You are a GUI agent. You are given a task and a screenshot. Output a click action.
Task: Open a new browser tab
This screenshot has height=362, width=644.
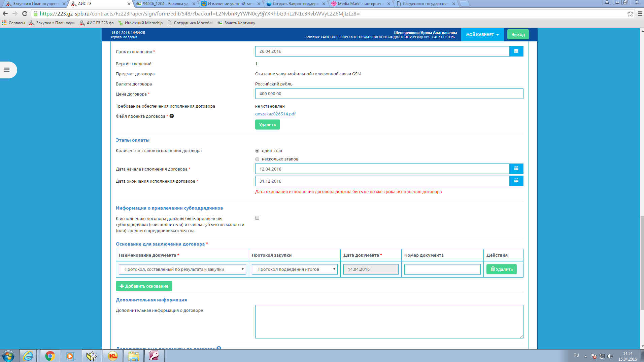pyautogui.click(x=464, y=4)
